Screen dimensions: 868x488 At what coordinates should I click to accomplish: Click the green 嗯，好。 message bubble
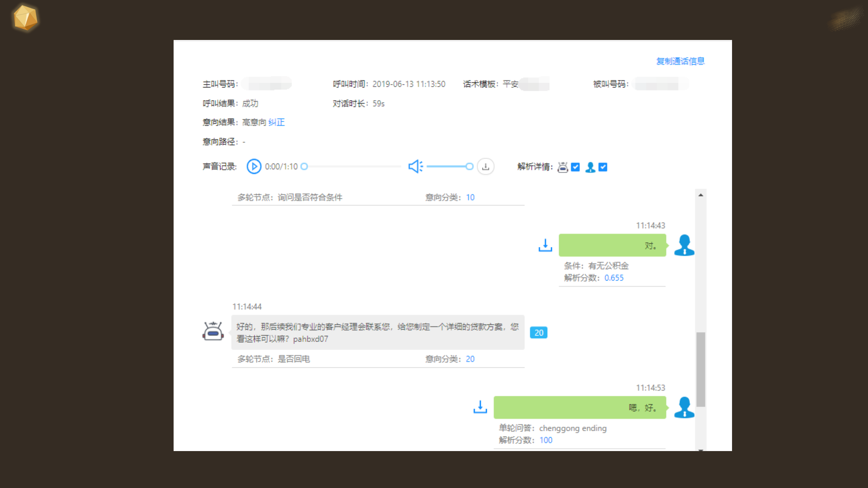580,407
